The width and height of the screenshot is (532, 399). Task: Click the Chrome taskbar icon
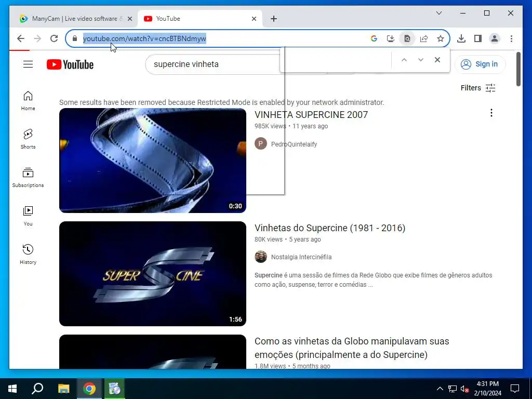coord(89,389)
